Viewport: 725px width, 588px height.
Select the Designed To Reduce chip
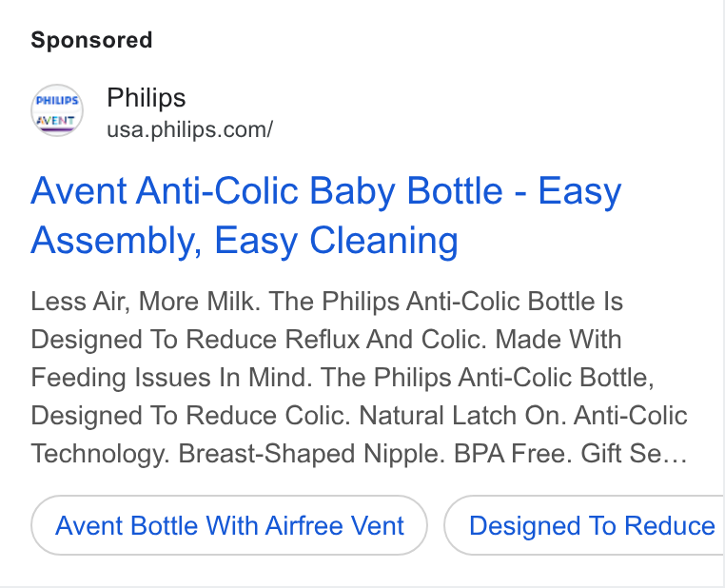click(x=584, y=525)
